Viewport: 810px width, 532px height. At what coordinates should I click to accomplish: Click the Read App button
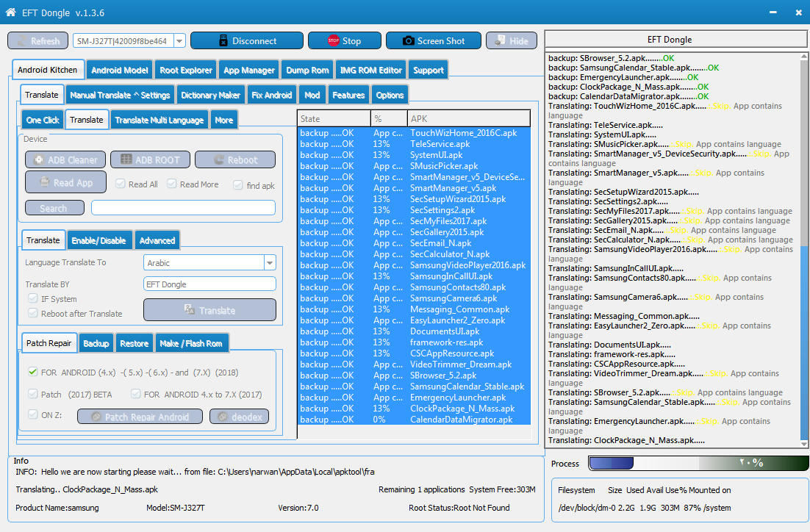pyautogui.click(x=65, y=182)
